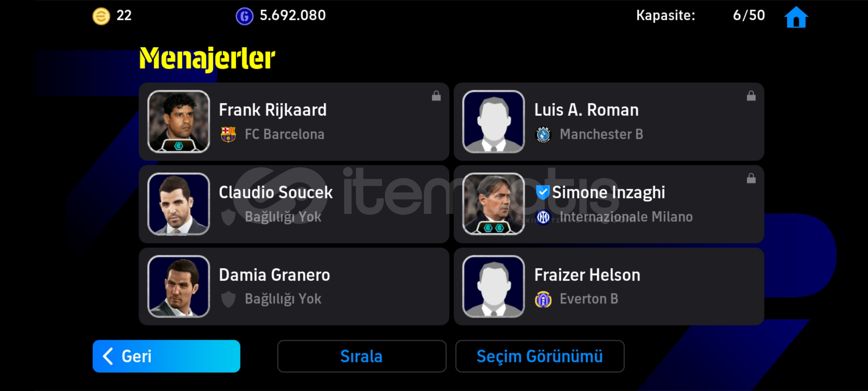
Task: Tap the Manchester B club badge
Action: point(543,134)
